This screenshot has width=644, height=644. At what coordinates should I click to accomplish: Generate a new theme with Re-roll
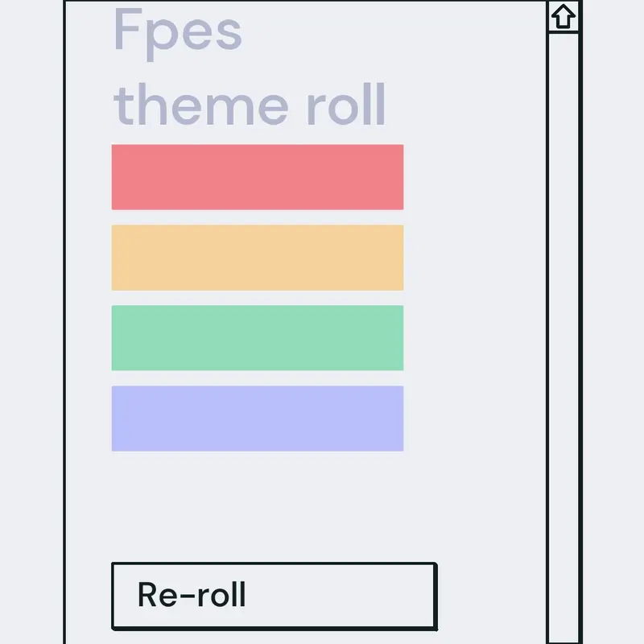tap(275, 596)
